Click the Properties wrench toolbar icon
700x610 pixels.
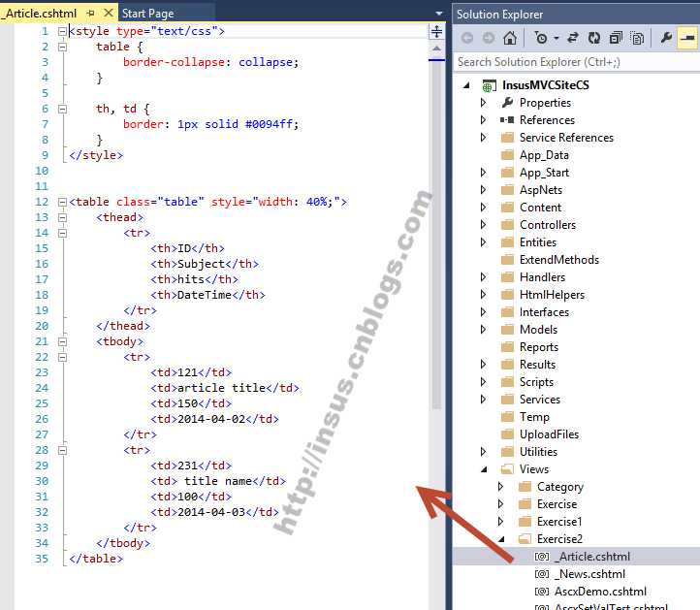(666, 38)
